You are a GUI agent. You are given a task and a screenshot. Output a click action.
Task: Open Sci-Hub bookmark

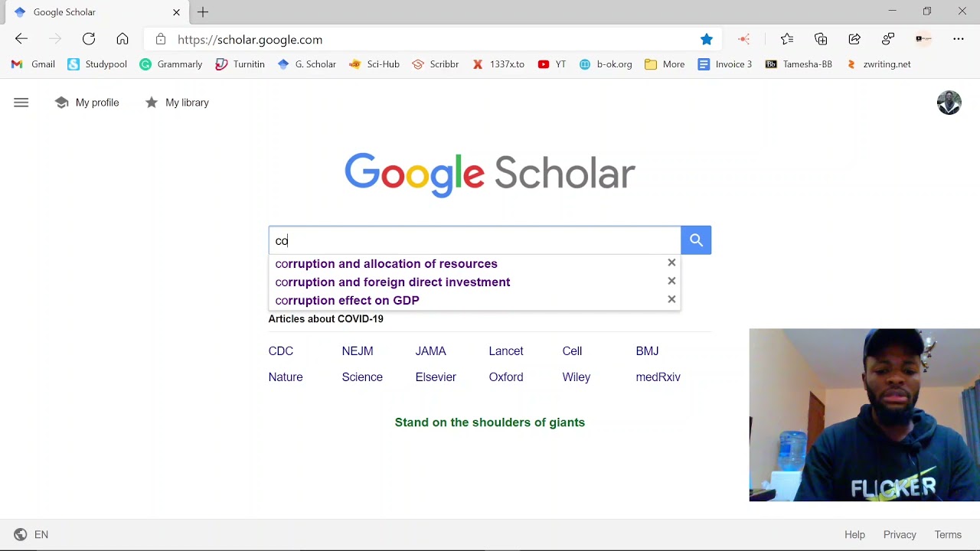[x=374, y=64]
